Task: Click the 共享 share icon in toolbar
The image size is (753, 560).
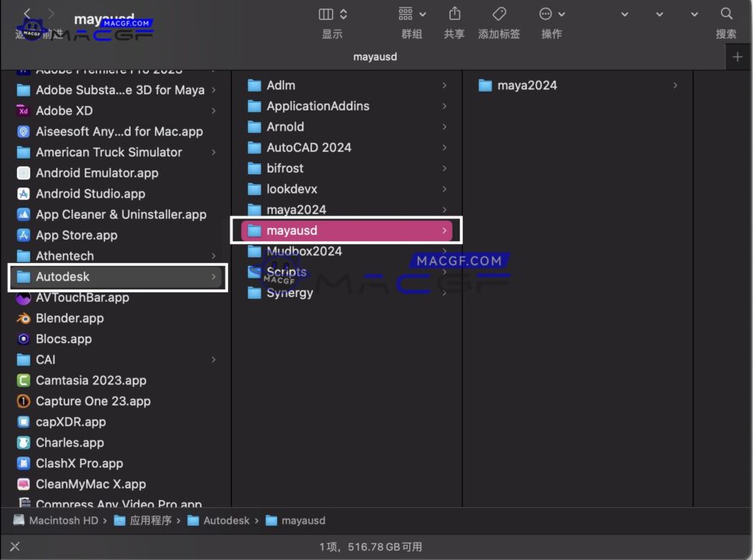Action: pos(454,13)
